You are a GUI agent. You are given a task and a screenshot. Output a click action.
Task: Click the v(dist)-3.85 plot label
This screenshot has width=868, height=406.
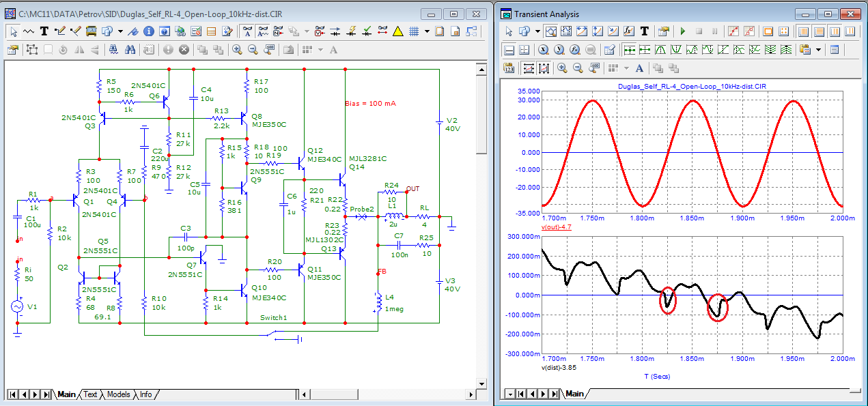[x=560, y=367]
